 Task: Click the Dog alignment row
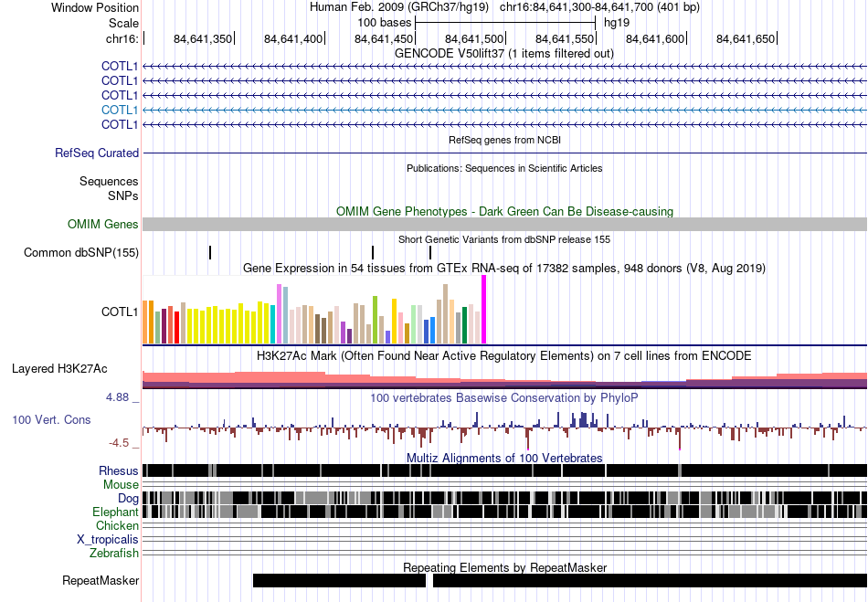[504, 498]
